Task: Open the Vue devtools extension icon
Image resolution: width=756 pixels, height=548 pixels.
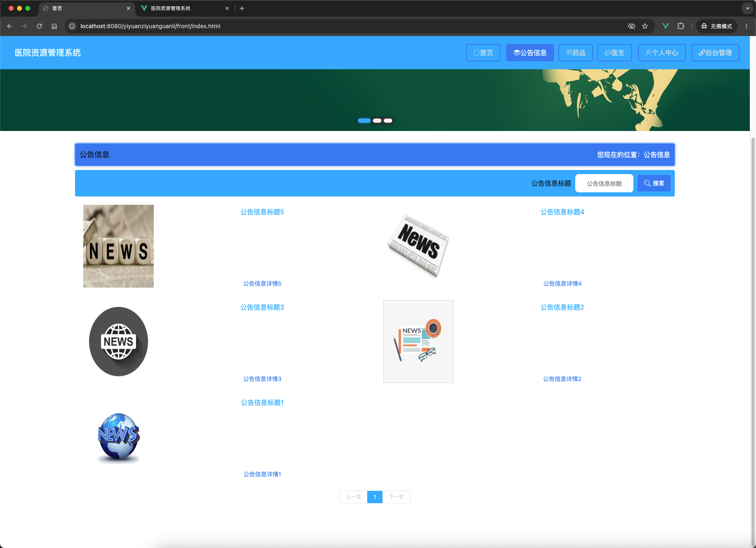Action: (666, 26)
